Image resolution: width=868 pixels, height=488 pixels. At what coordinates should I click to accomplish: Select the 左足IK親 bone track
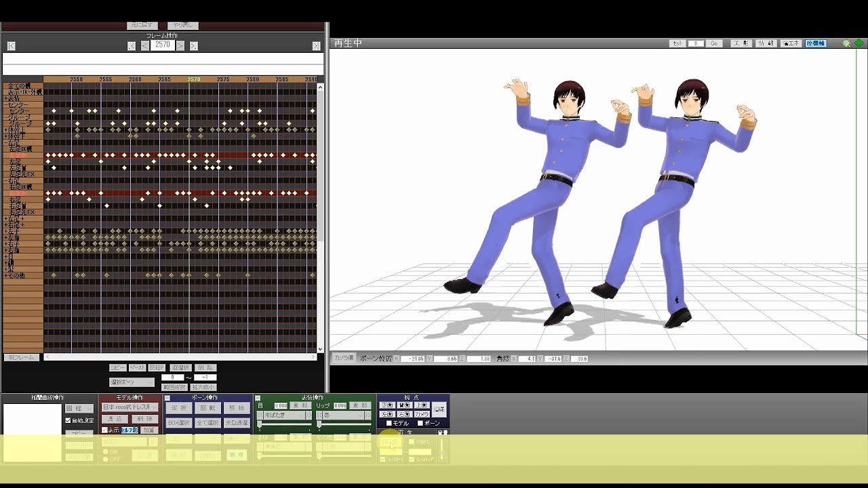pyautogui.click(x=24, y=149)
